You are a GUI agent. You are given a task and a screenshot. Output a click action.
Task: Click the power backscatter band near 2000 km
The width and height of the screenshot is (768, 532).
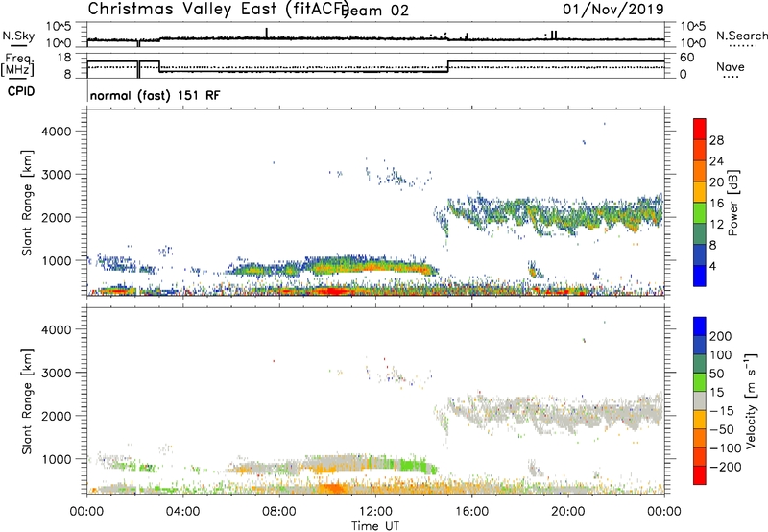coord(554,215)
